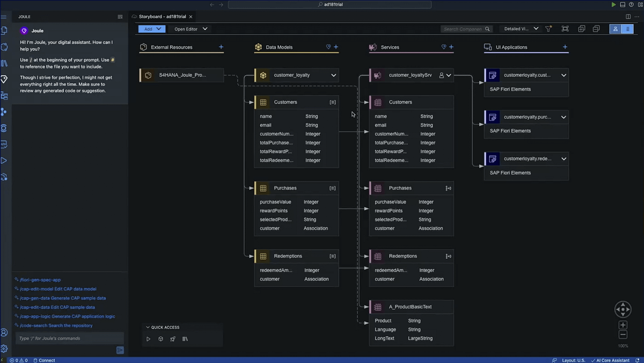Click the split editor icon
Image resolution: width=644 pixels, height=363 pixels.
pyautogui.click(x=628, y=17)
